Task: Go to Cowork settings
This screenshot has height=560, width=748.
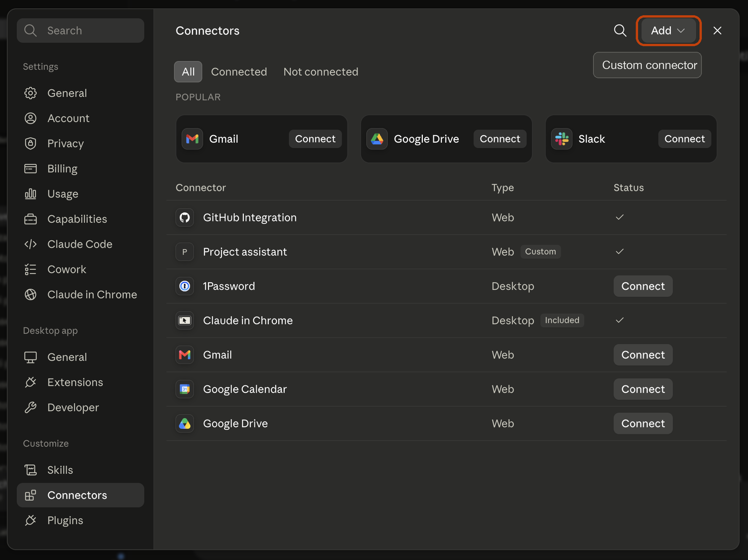Action: 80,269
